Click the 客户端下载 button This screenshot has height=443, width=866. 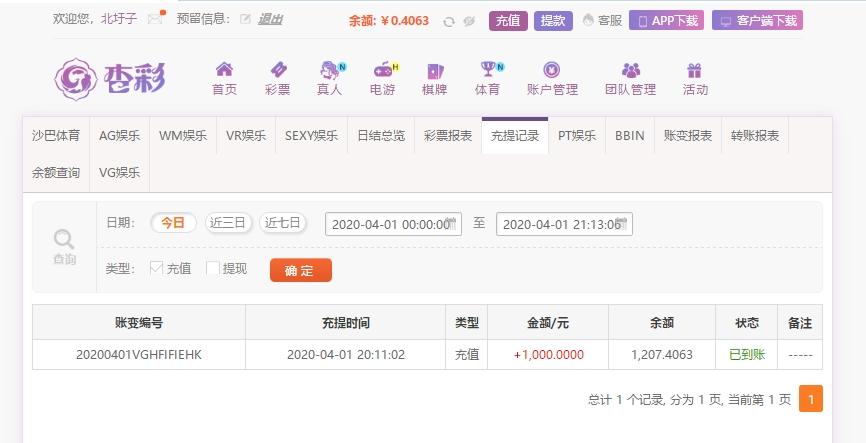point(757,21)
